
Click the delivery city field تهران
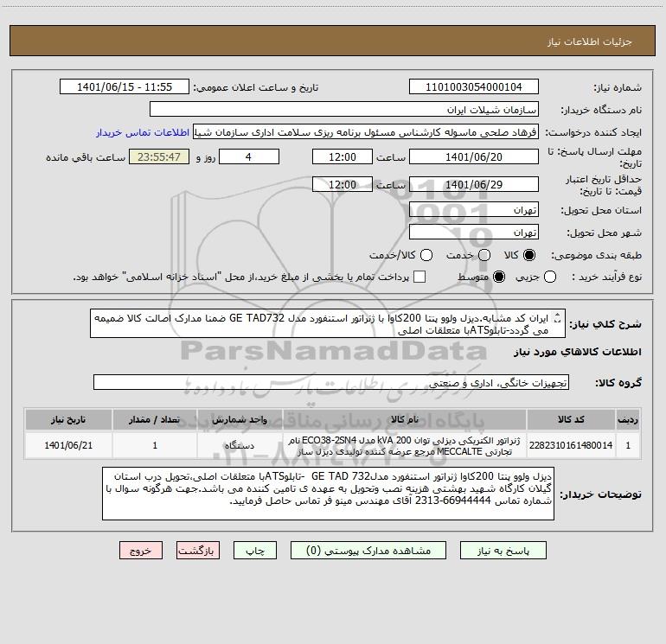coord(474,233)
